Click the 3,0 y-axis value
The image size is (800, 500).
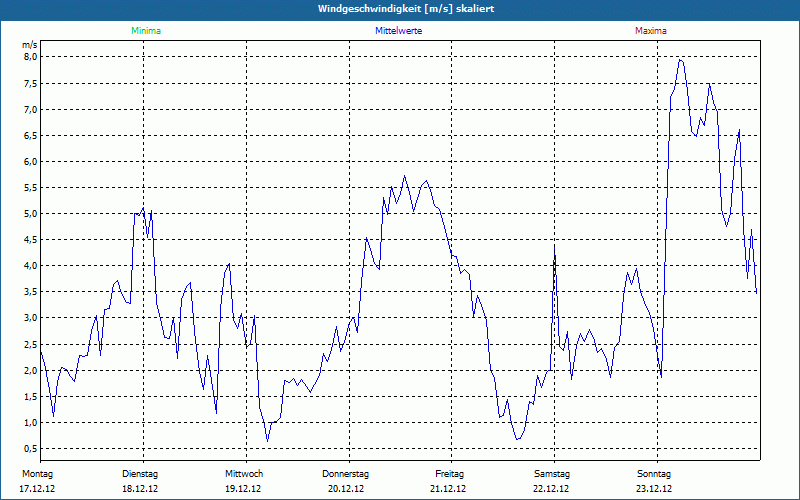(31, 318)
